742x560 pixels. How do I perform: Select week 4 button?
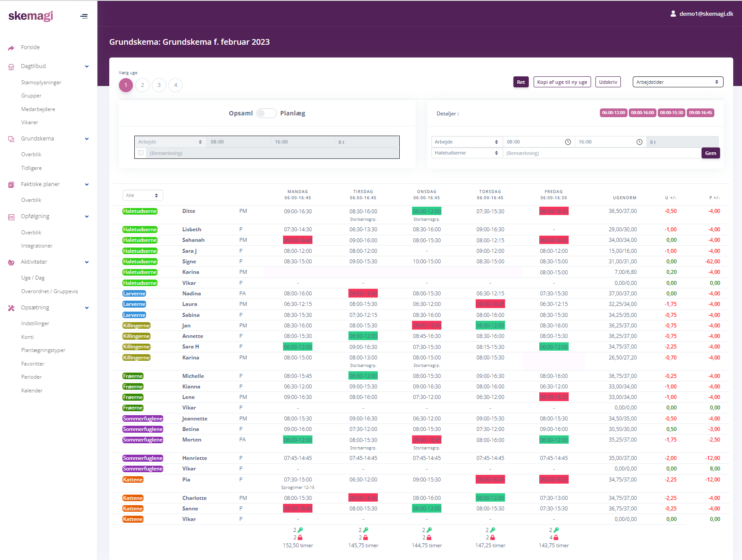click(176, 85)
